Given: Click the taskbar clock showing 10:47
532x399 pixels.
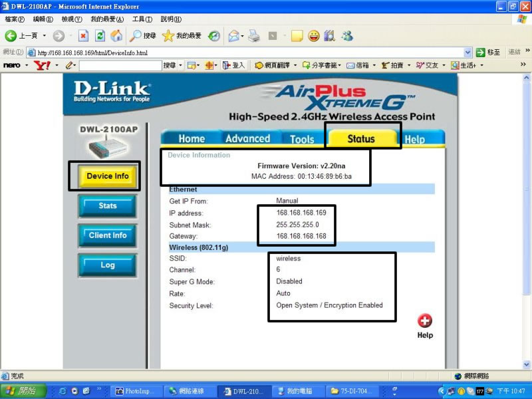Looking at the screenshot, I should tap(511, 391).
